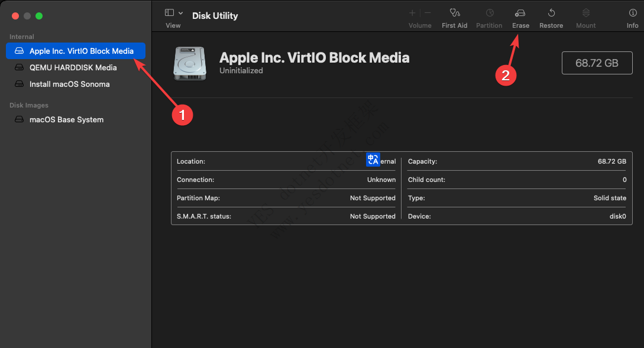
Task: Choose Install macOS Sonoma in sidebar
Action: [69, 84]
